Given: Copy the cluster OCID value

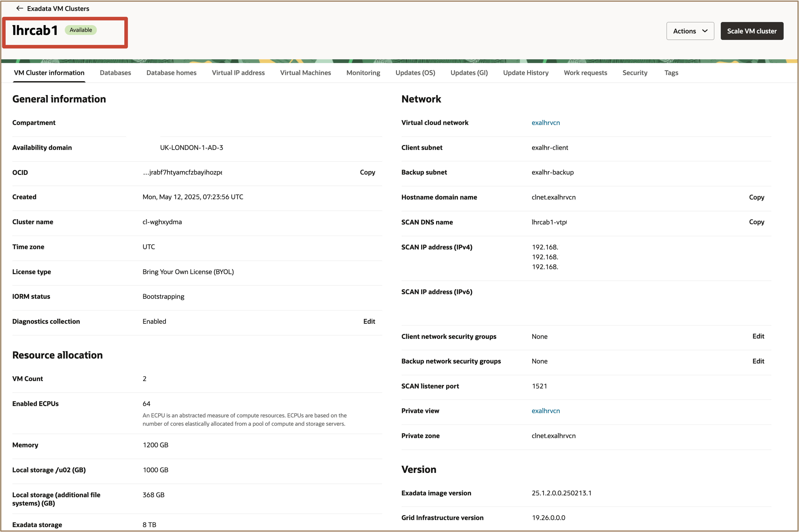Looking at the screenshot, I should [367, 172].
